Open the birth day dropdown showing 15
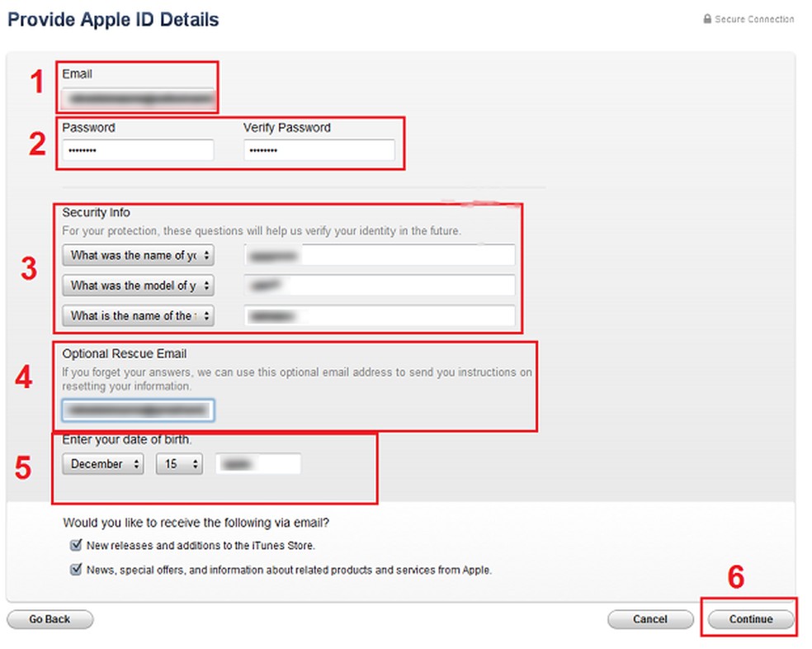 pyautogui.click(x=179, y=463)
